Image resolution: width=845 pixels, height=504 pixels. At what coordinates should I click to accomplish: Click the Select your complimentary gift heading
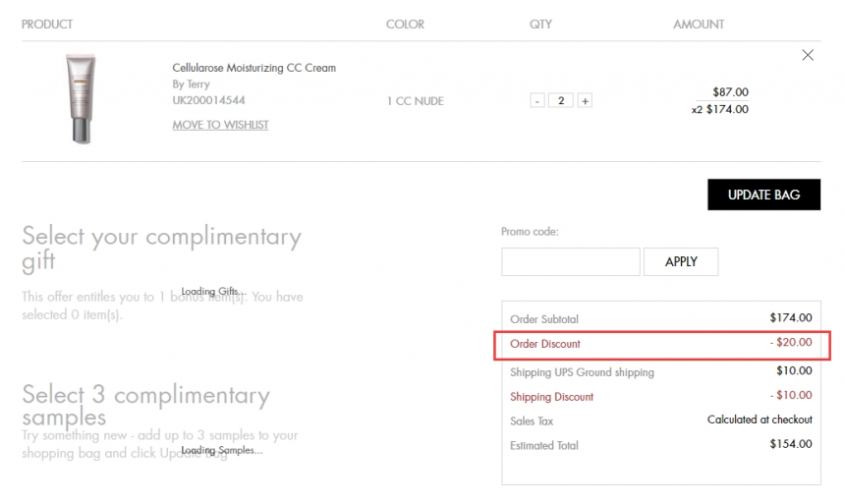point(161,249)
